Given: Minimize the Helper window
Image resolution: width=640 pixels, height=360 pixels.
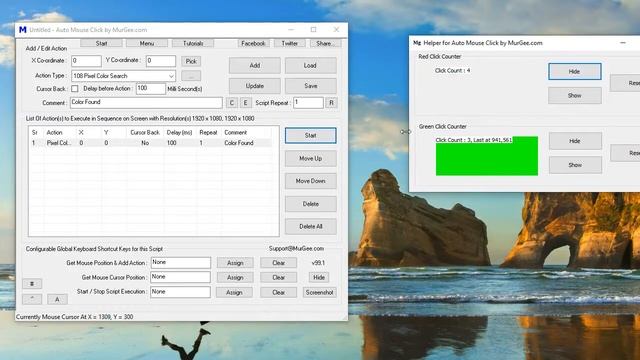Looking at the screenshot, I should (x=623, y=42).
